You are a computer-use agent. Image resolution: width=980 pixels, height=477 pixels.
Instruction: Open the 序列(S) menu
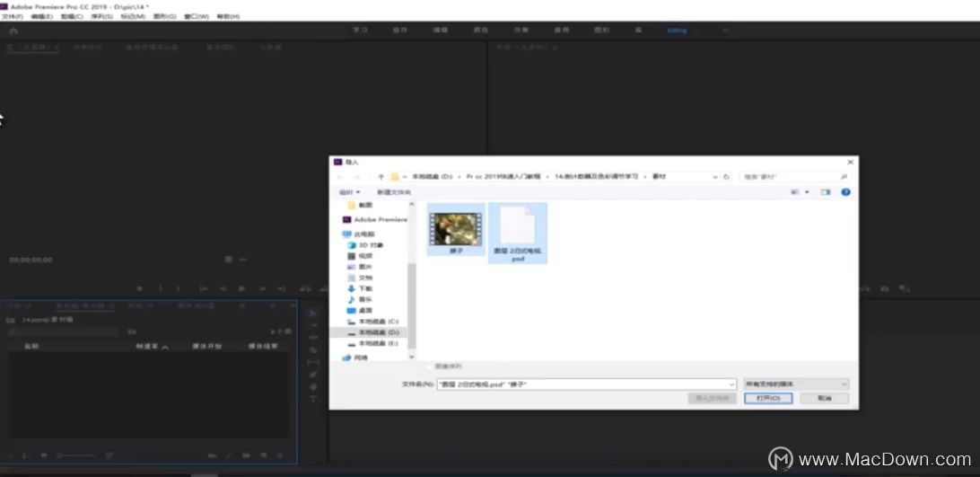pos(102,16)
